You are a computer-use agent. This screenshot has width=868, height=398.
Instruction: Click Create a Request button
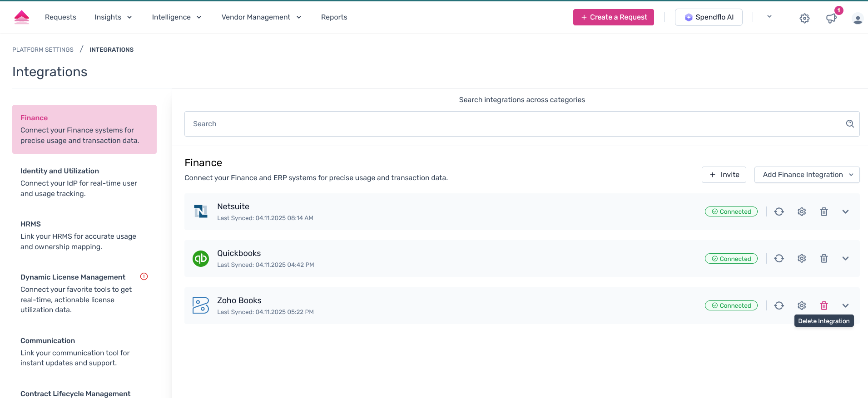(x=613, y=17)
